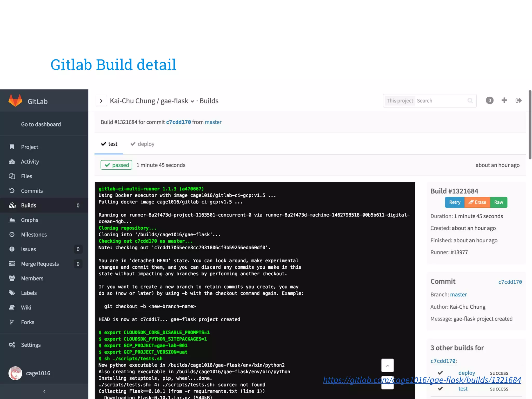Click the 'Runner: #13977' text
This screenshot has width=532, height=399.
[449, 252]
